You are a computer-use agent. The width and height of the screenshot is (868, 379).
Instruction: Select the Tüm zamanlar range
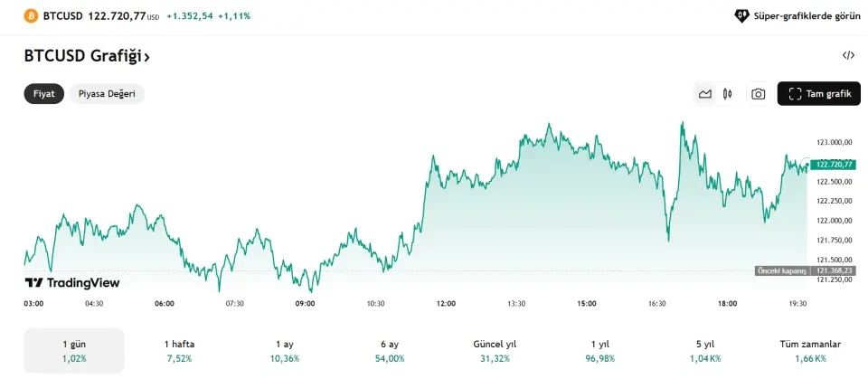tap(810, 351)
